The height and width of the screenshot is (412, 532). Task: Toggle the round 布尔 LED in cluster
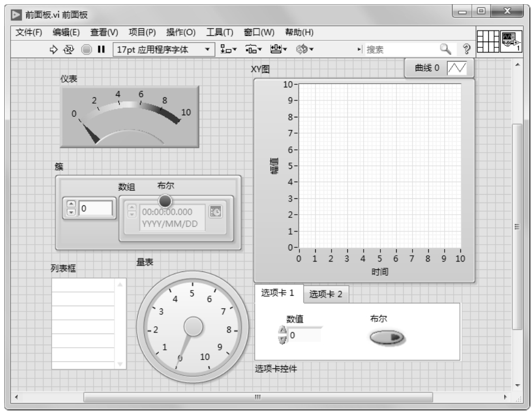pyautogui.click(x=165, y=201)
